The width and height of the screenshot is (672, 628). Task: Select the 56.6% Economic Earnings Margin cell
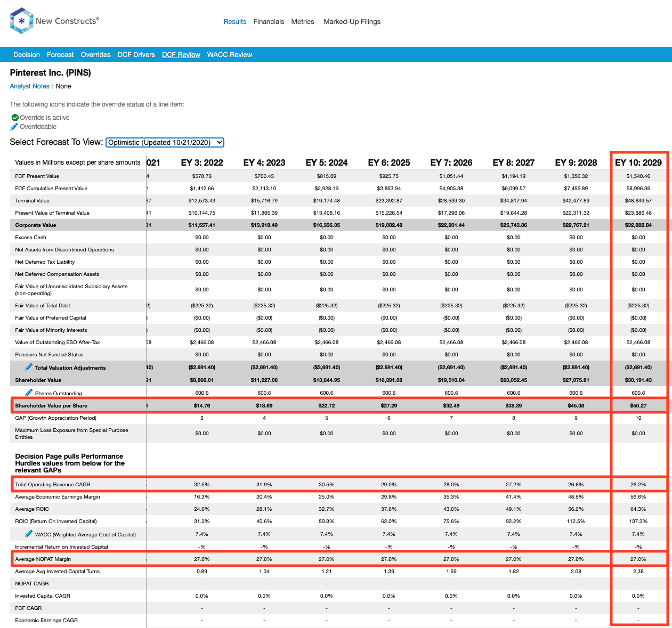click(x=638, y=497)
